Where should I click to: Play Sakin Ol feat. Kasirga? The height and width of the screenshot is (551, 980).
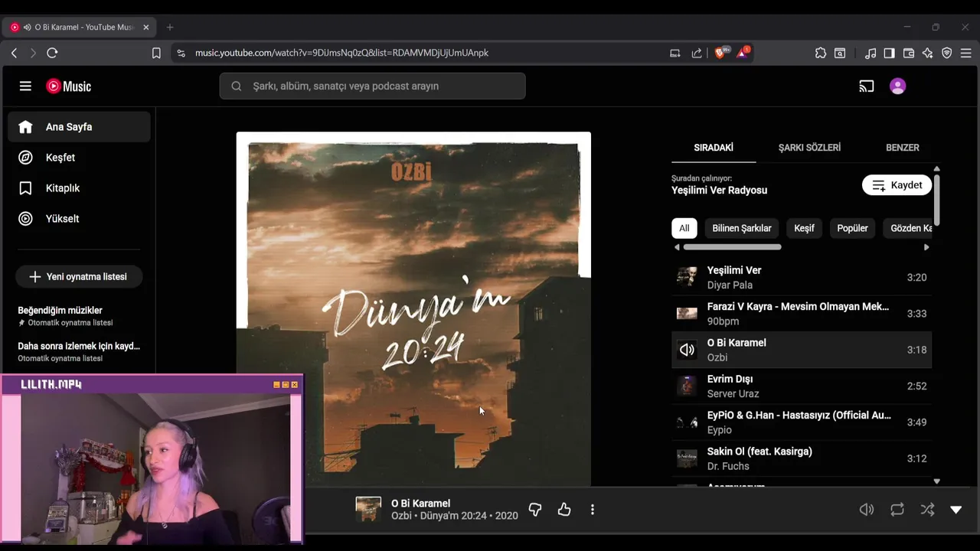point(802,458)
